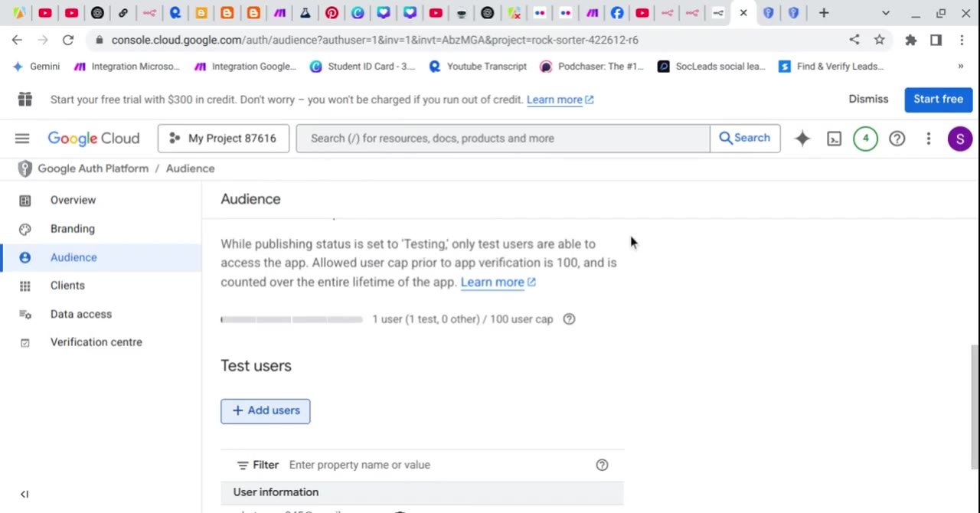
Task: Click the Filter list icon
Action: click(x=243, y=465)
